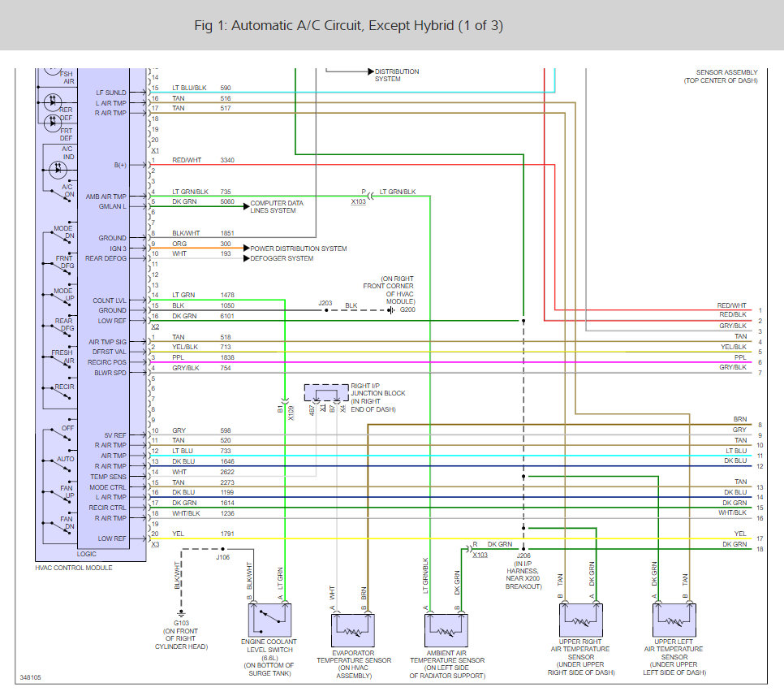
Task: Click the Upper Right Air Temperature Sensor symbol
Action: coord(580,620)
